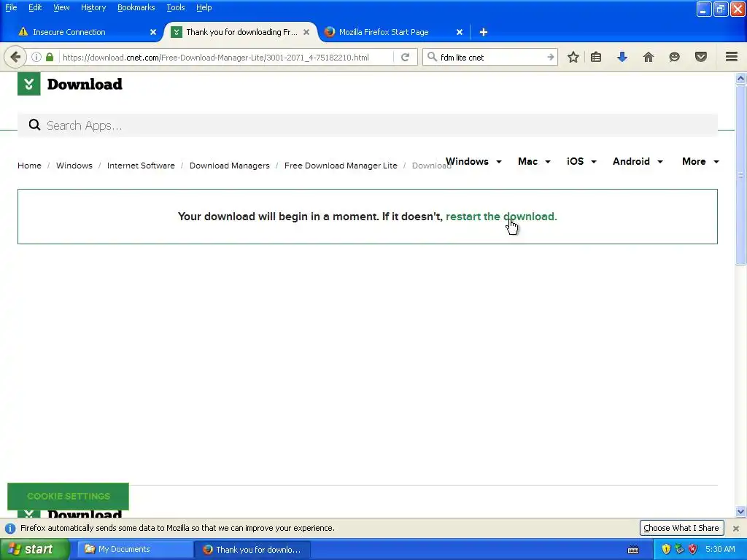Open the History menu
The image size is (747, 560).
(x=93, y=7)
